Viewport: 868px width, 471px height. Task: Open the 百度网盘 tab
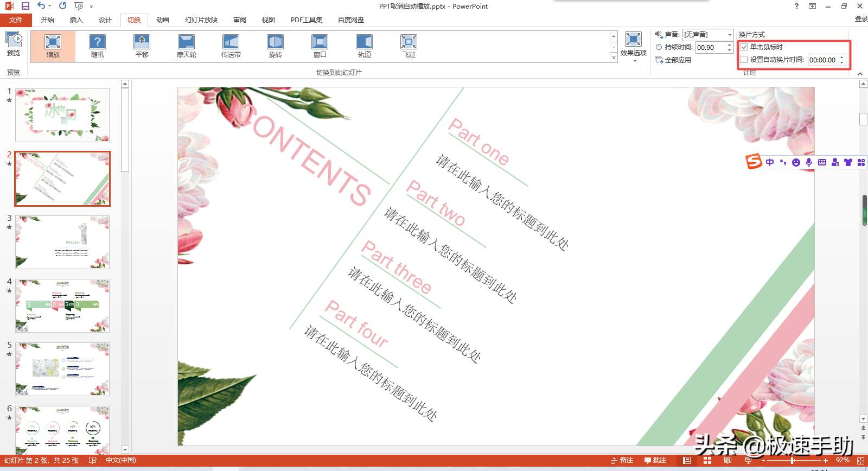pos(351,20)
